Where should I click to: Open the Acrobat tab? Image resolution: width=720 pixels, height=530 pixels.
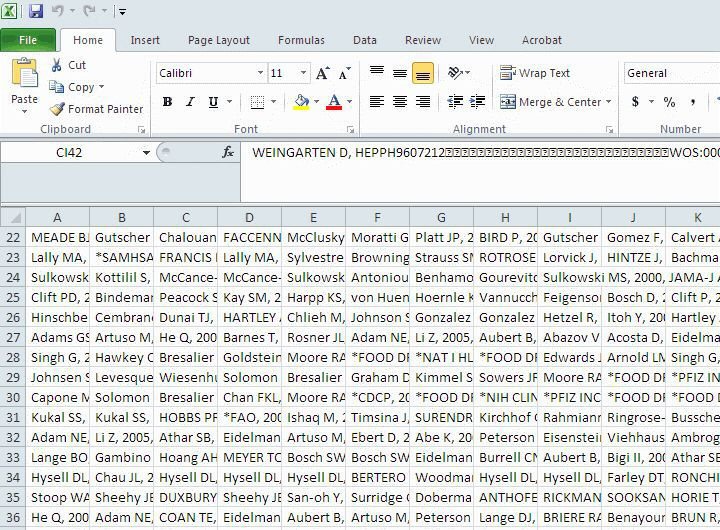542,40
